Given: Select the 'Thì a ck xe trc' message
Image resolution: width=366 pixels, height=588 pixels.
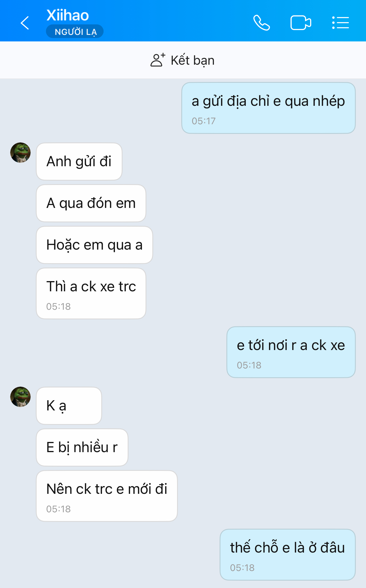Looking at the screenshot, I should [x=91, y=294].
